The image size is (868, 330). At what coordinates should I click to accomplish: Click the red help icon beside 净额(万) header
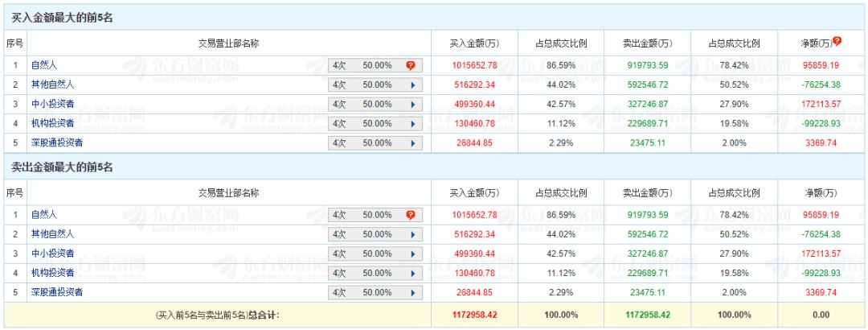(x=838, y=41)
